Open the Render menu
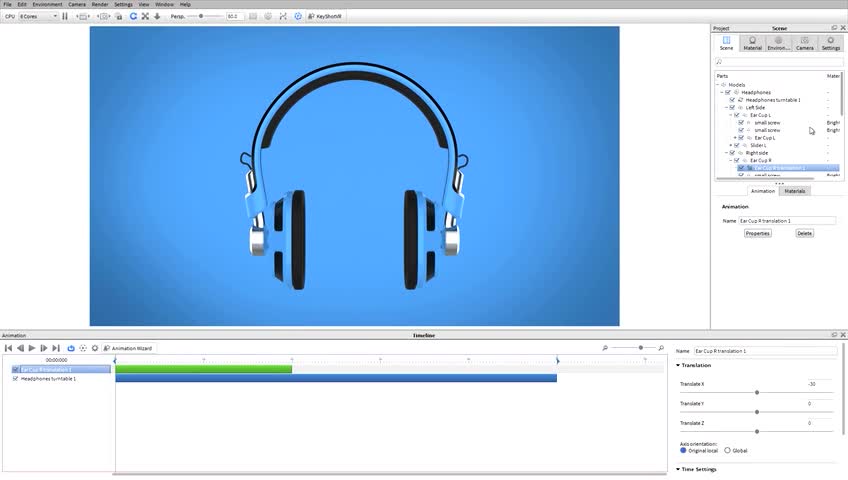The width and height of the screenshot is (848, 480). pos(100,4)
